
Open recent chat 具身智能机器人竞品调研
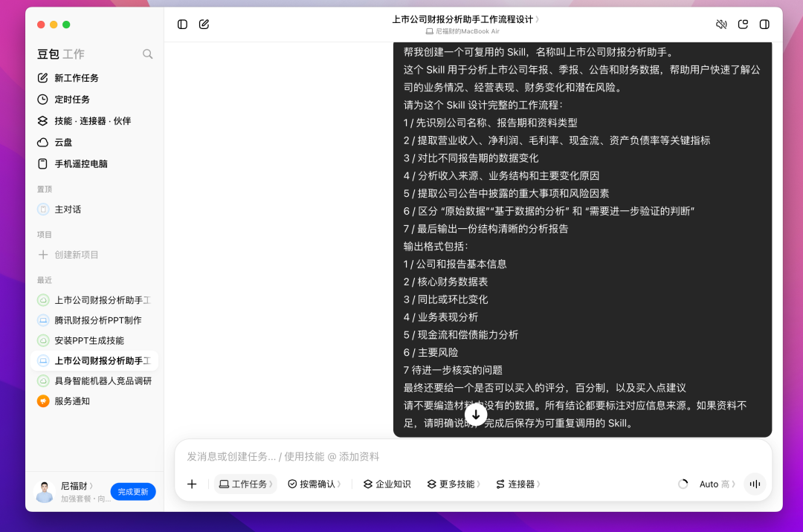[x=94, y=380]
